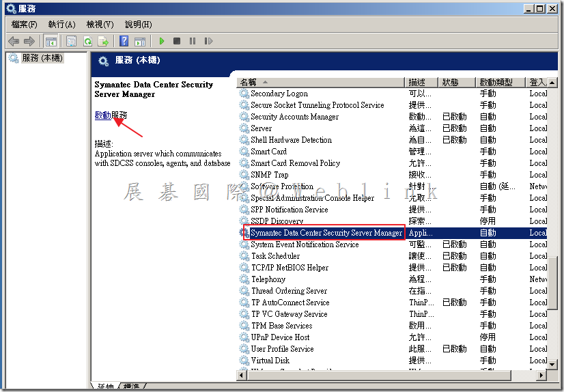The height and width of the screenshot is (392, 564).
Task: Click the Pause Service toolbar icon
Action: coord(192,41)
